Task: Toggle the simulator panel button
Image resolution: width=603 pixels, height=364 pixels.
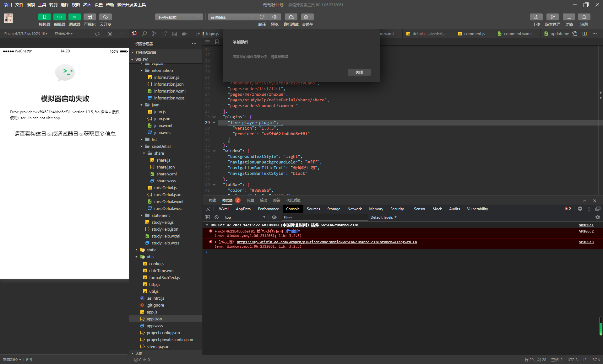Action: click(x=44, y=17)
